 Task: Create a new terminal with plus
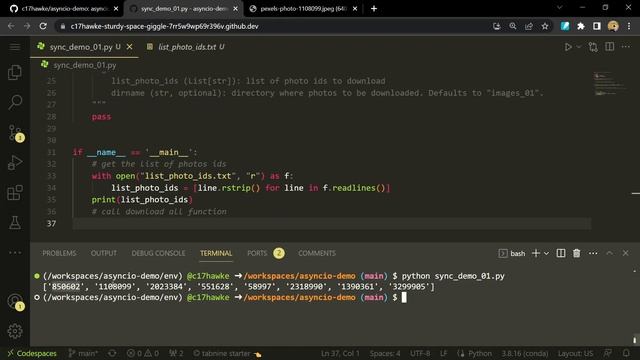coord(536,253)
